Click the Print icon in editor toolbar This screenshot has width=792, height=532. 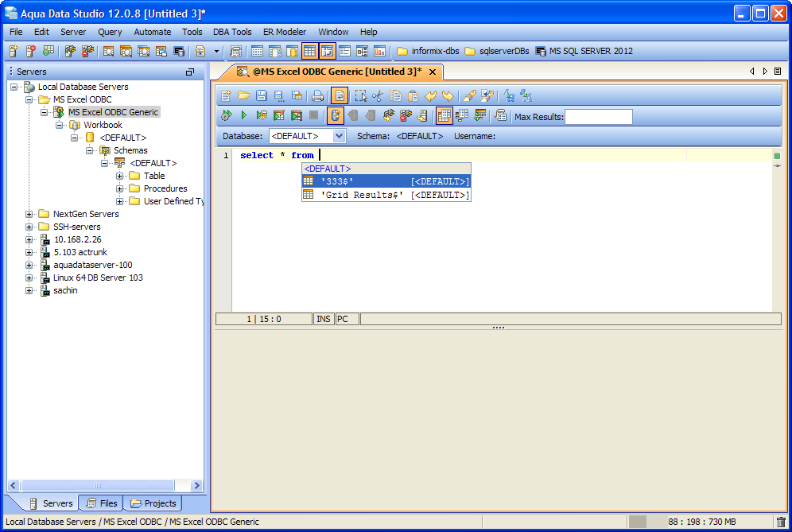click(x=317, y=95)
